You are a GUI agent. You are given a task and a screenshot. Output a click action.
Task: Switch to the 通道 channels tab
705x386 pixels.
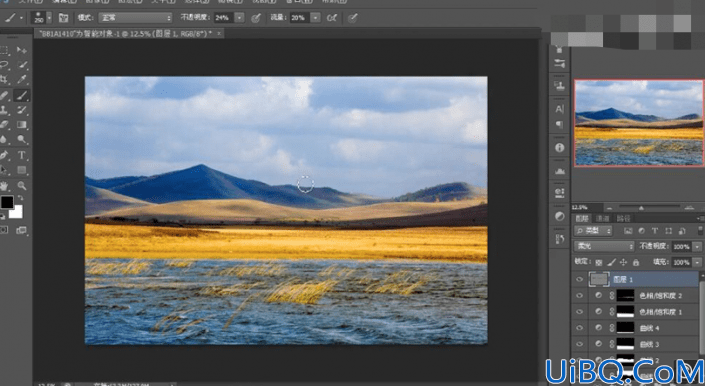pos(602,218)
